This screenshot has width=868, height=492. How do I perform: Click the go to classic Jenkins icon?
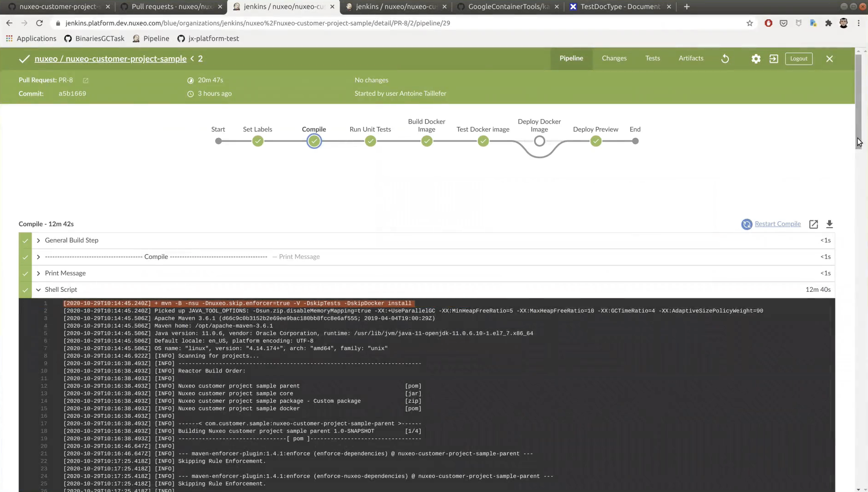pos(774,59)
